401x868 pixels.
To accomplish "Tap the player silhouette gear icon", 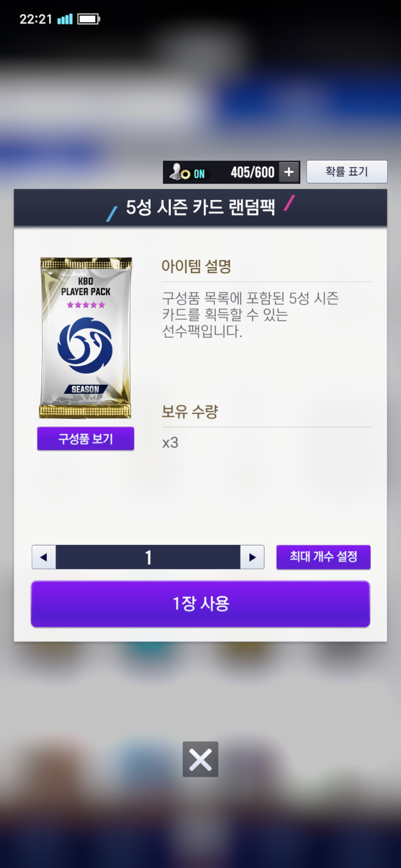I will tap(179, 172).
